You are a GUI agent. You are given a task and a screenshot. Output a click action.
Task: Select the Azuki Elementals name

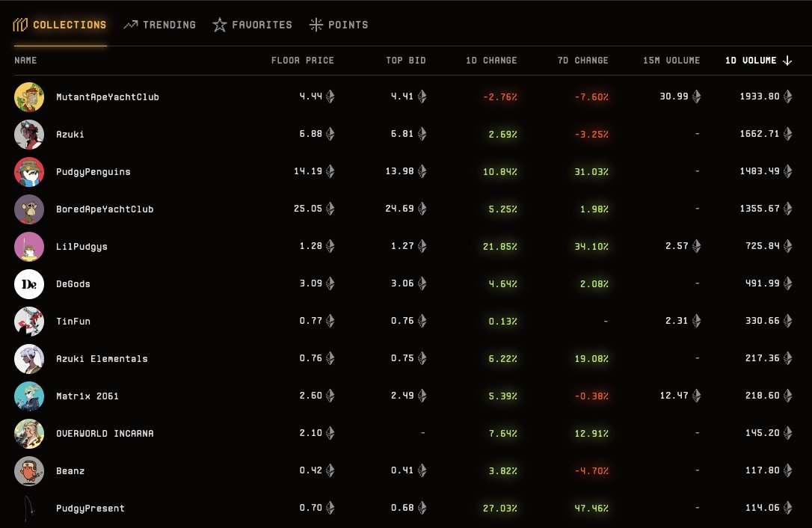point(102,358)
